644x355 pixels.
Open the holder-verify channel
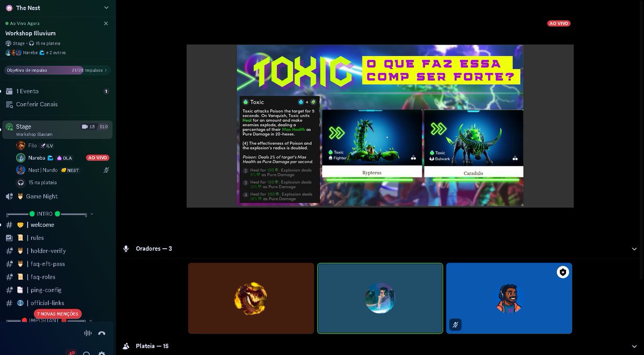pyautogui.click(x=57, y=250)
